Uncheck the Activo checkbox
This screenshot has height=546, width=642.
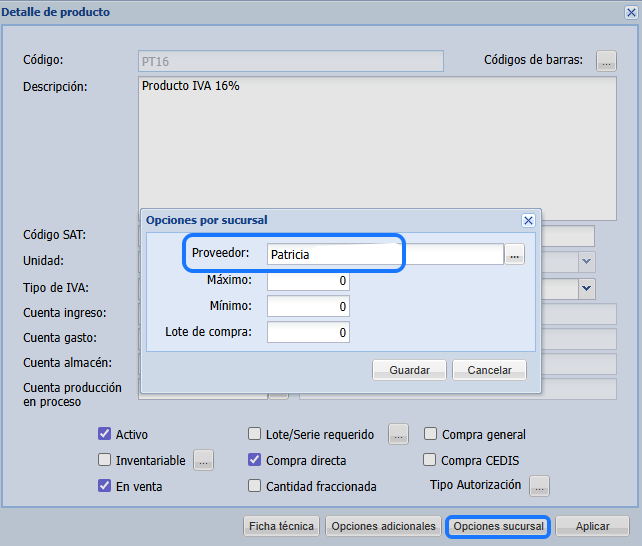tap(104, 435)
